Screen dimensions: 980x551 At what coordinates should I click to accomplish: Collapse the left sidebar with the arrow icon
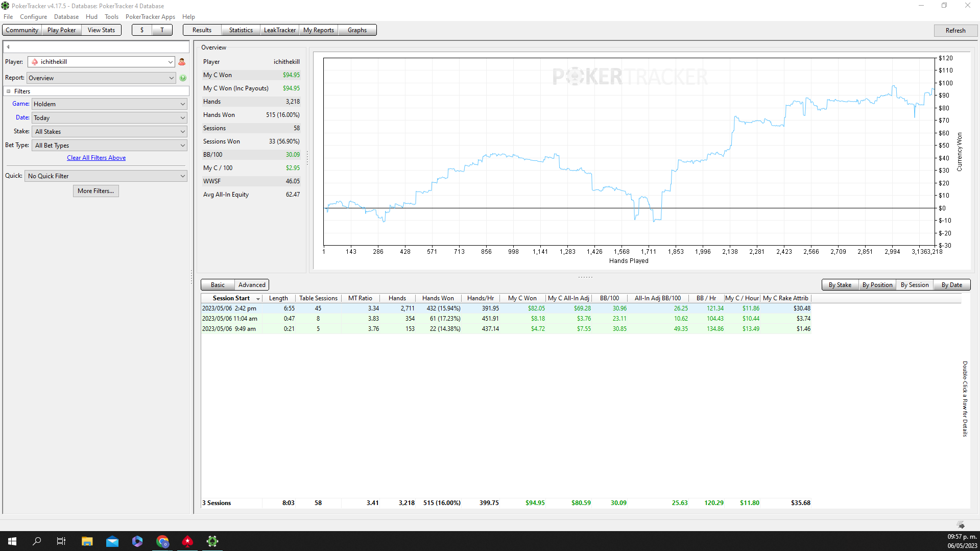coord(8,47)
